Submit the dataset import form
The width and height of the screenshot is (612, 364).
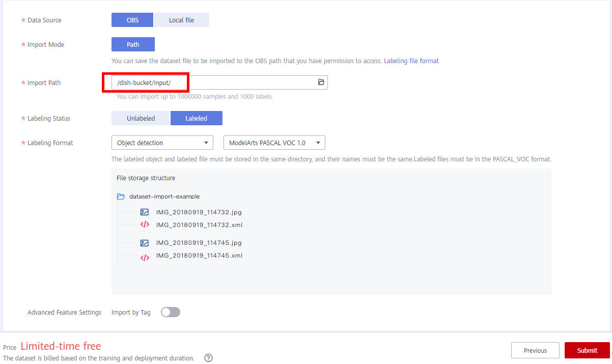pos(587,350)
